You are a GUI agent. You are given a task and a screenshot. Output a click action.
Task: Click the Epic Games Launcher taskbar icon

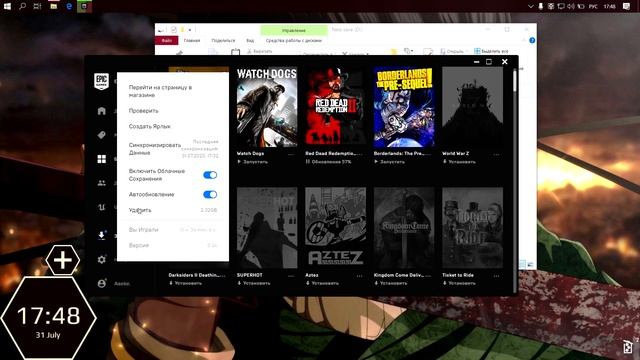pyautogui.click(x=84, y=6)
